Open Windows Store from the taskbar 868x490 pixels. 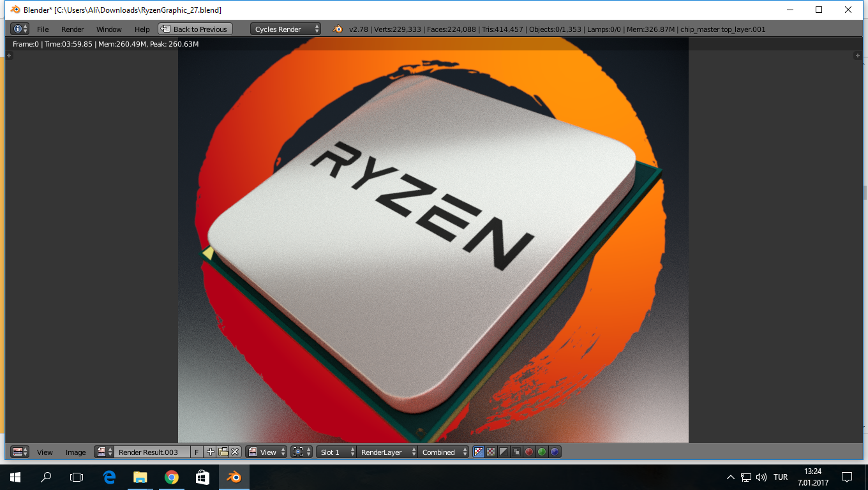(x=202, y=477)
